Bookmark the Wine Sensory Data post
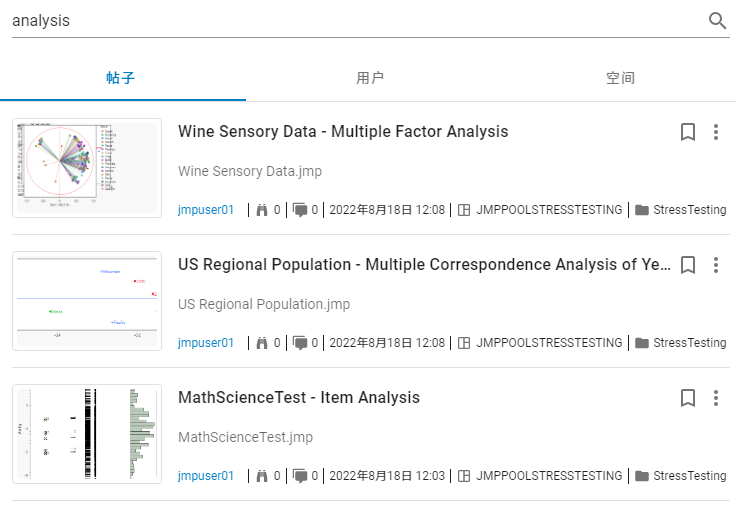 (688, 132)
